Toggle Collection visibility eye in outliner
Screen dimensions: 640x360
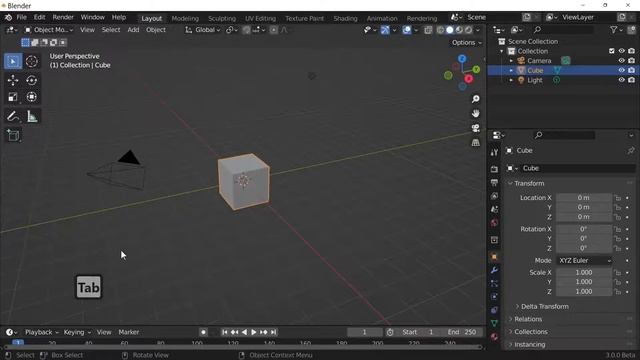point(621,51)
